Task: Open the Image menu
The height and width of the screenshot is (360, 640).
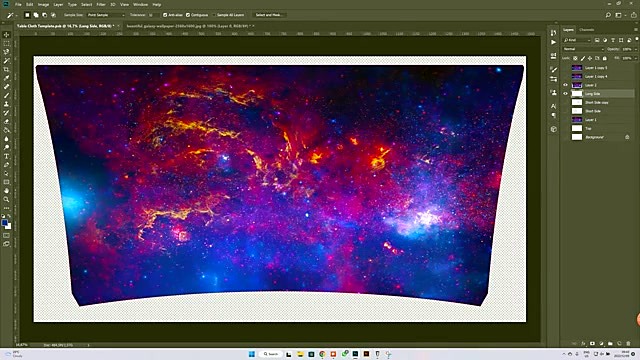Action: [x=43, y=4]
